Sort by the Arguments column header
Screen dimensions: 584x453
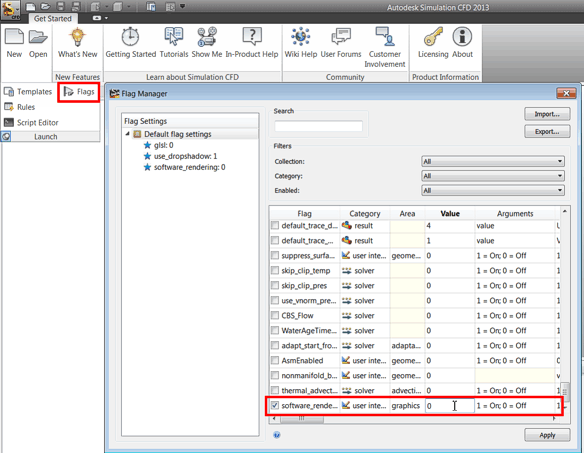tap(515, 213)
